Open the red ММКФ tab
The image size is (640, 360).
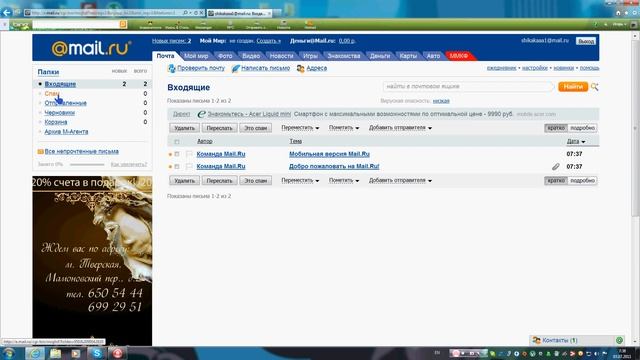[x=459, y=56]
